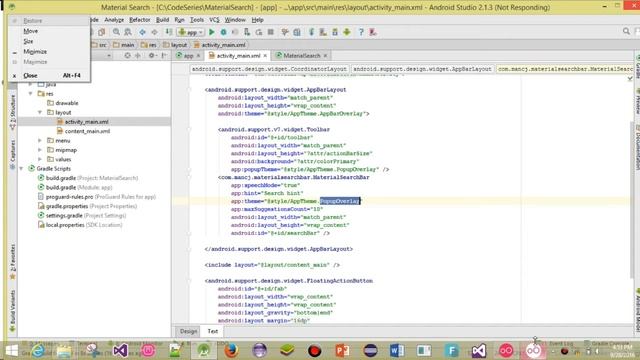
Task: Click scroll from source target icon
Action: [x=127, y=56]
